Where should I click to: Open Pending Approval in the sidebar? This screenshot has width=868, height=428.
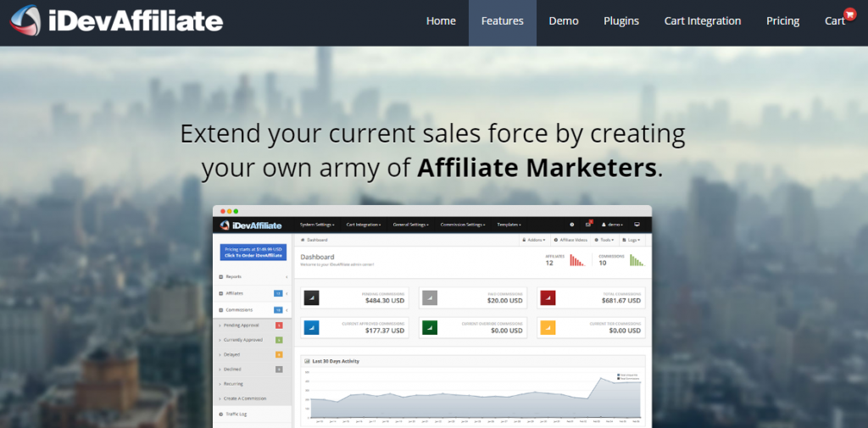click(x=253, y=325)
